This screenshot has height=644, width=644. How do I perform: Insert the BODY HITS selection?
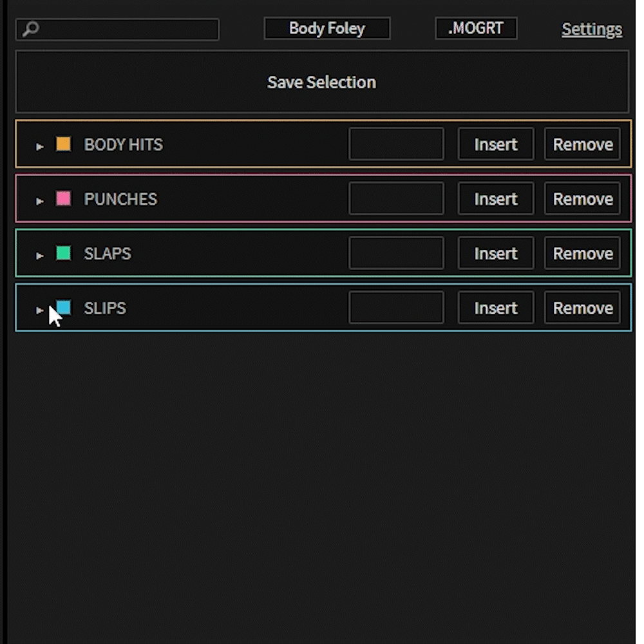point(496,144)
